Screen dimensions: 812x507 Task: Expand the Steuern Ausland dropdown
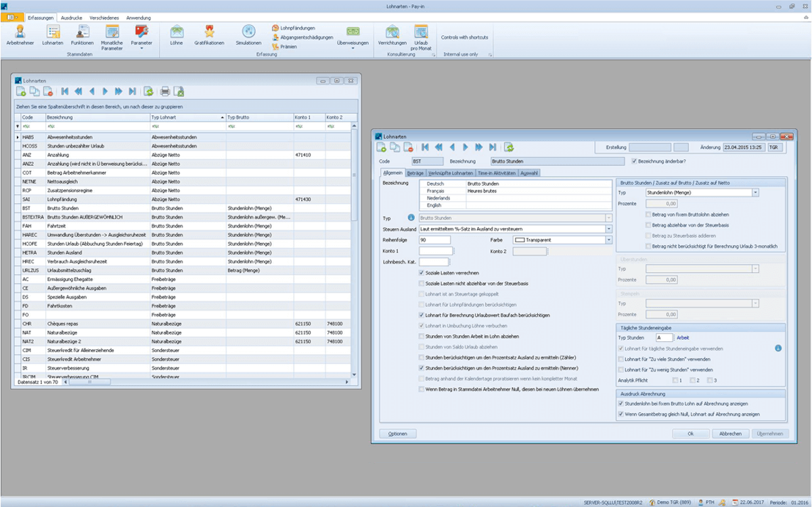pyautogui.click(x=608, y=229)
